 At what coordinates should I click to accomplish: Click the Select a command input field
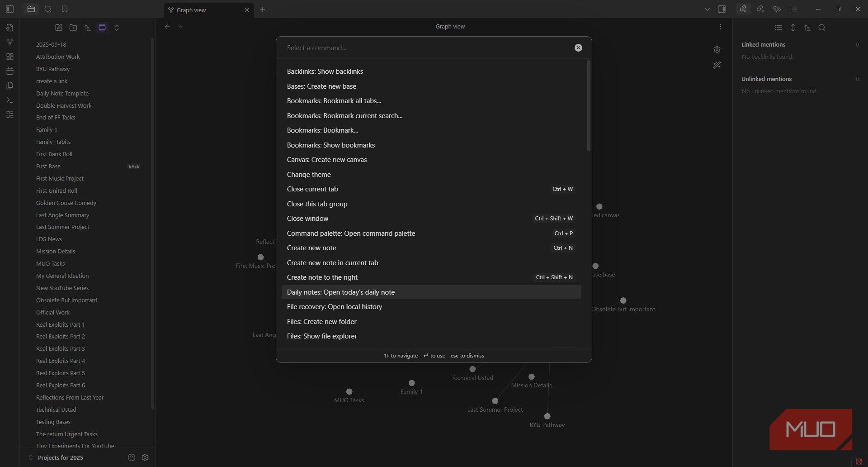(427, 48)
